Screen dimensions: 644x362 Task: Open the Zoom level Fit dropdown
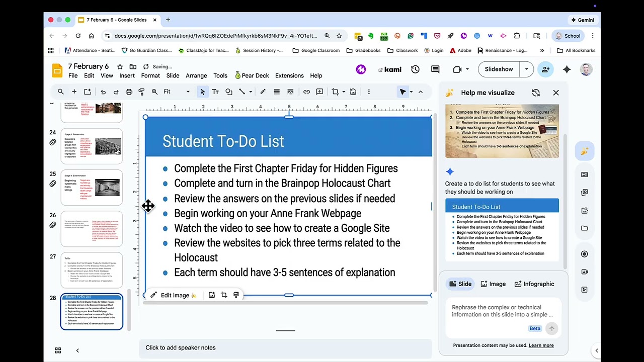177,92
